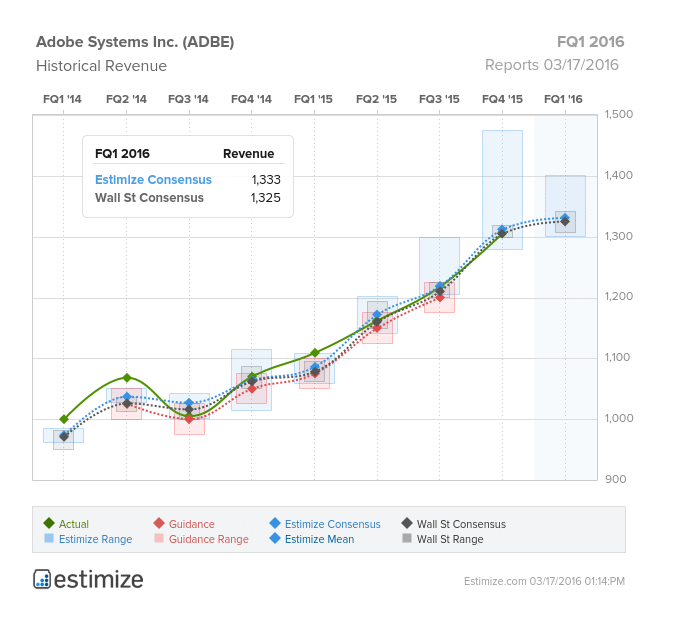675x620 pixels.
Task: Click the Estimize Consensus link in tooltip
Action: [x=153, y=180]
